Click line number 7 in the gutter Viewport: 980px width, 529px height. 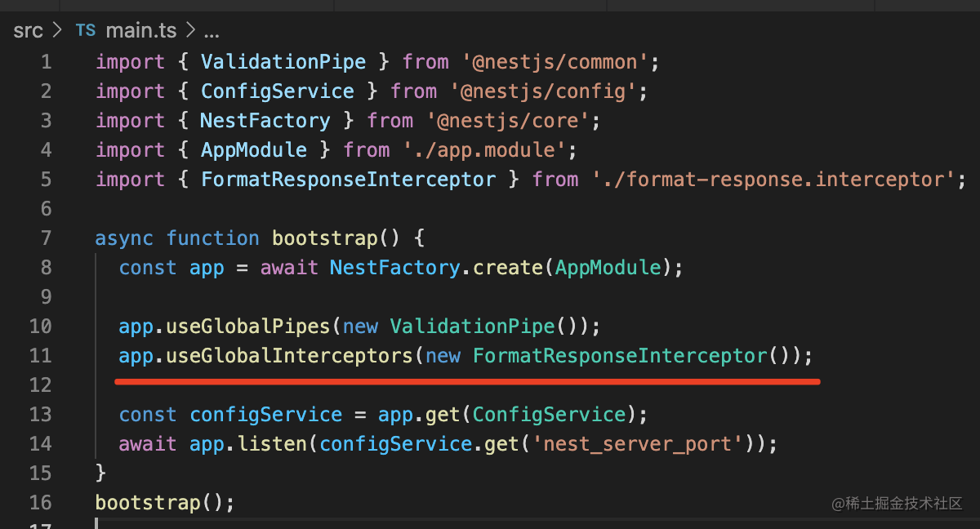pyautogui.click(x=45, y=238)
